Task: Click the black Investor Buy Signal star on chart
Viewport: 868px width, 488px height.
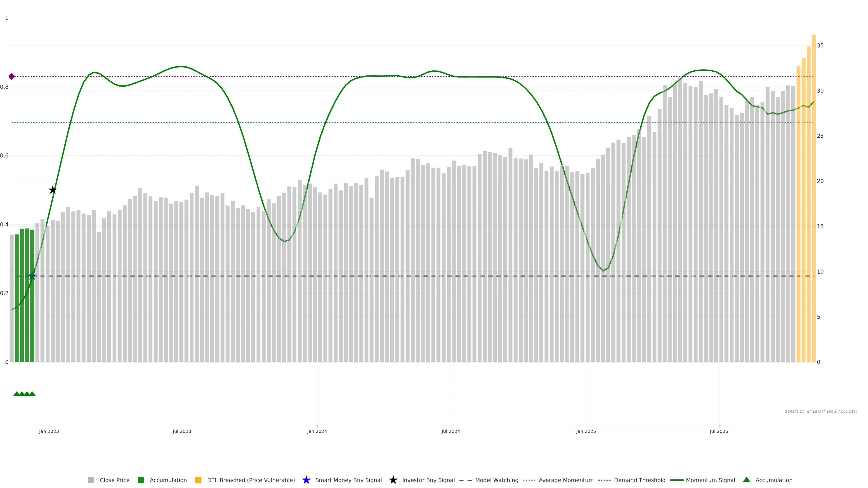Action: tap(53, 190)
